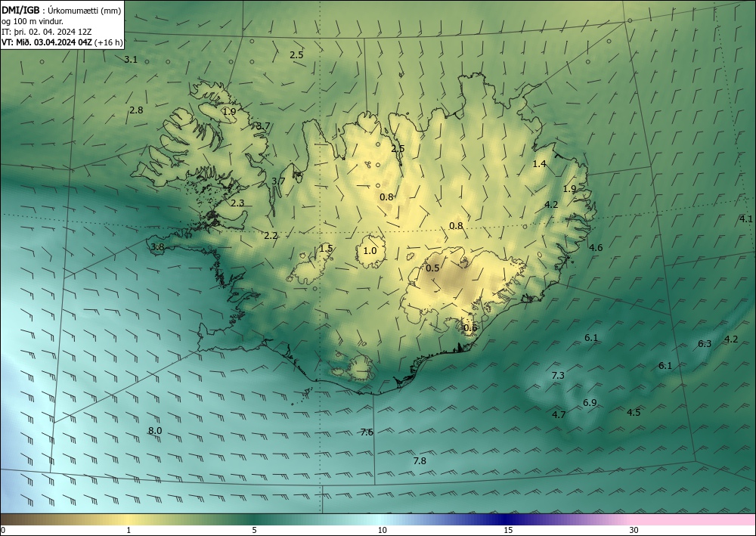Click the 4.1 value at the map's edge

(x=746, y=218)
